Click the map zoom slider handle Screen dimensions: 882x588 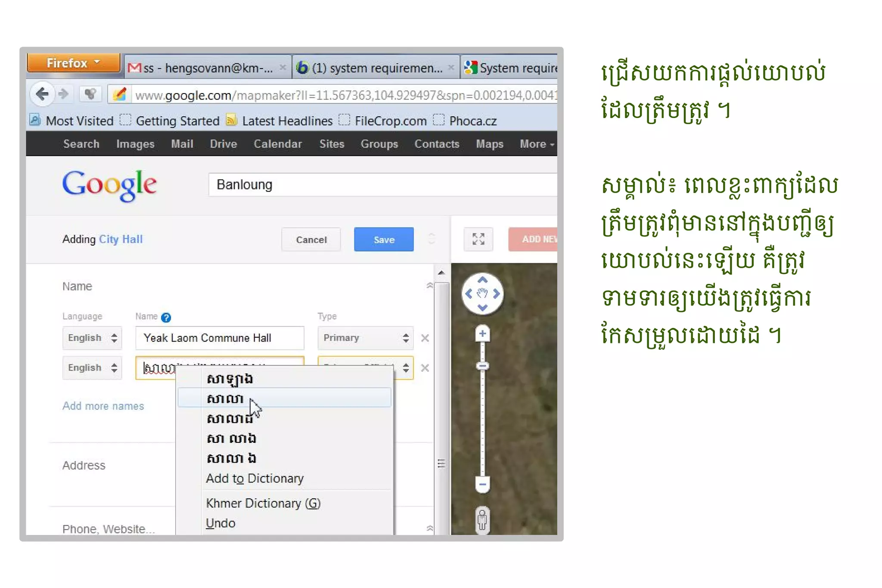tap(482, 366)
